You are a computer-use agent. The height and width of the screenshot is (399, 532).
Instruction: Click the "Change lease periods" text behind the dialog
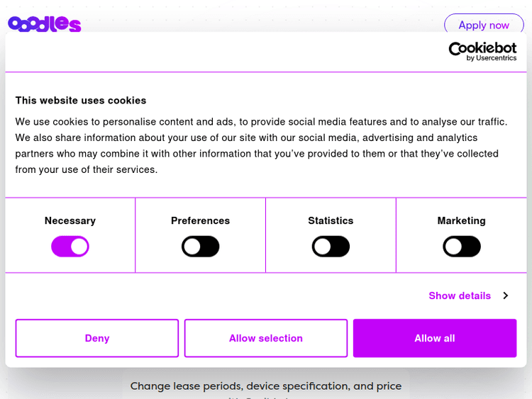(266, 386)
